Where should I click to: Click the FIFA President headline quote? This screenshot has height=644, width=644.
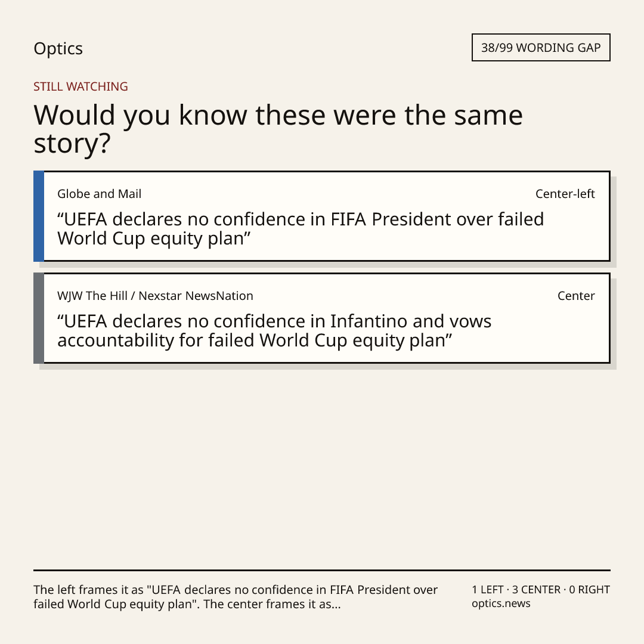[x=301, y=229]
